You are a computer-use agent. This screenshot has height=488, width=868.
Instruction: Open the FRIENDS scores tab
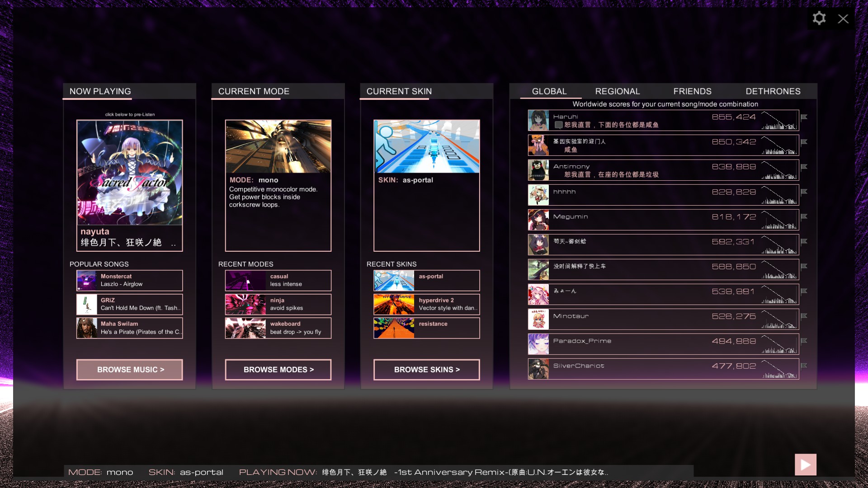click(x=692, y=91)
